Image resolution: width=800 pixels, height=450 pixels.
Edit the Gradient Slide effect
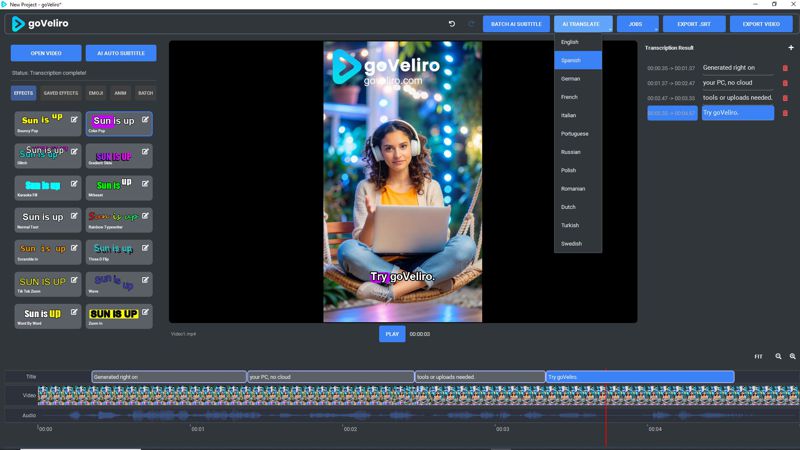click(145, 152)
